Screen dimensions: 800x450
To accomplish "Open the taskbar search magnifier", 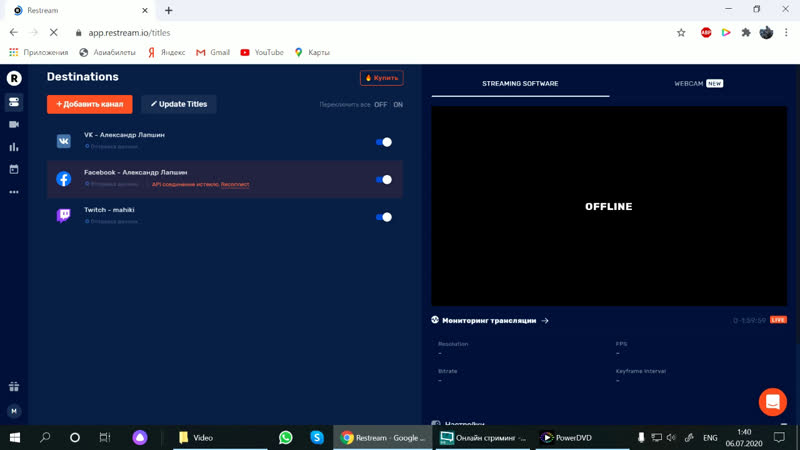I will click(x=45, y=438).
